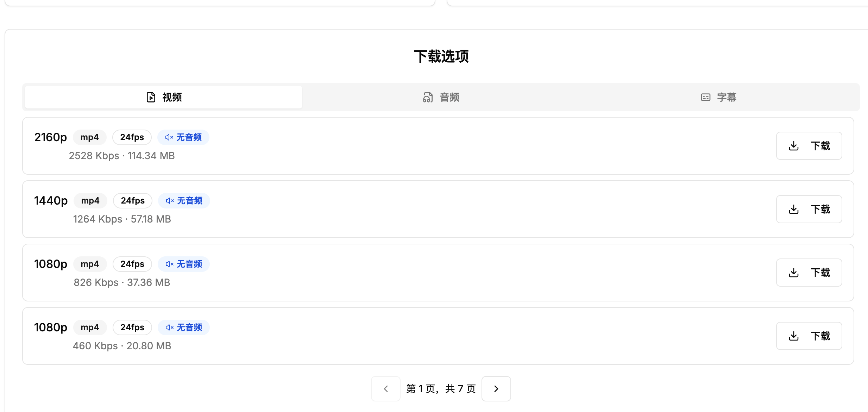Screen dimensions: 868x412
Task: Toggle the 无音频 badge on the 460 Kbps row
Action: click(x=183, y=327)
